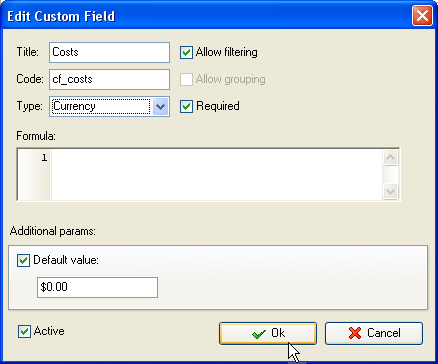The width and height of the screenshot is (438, 364).
Task: Click line number 1 in Formula gutter
Action: click(44, 158)
